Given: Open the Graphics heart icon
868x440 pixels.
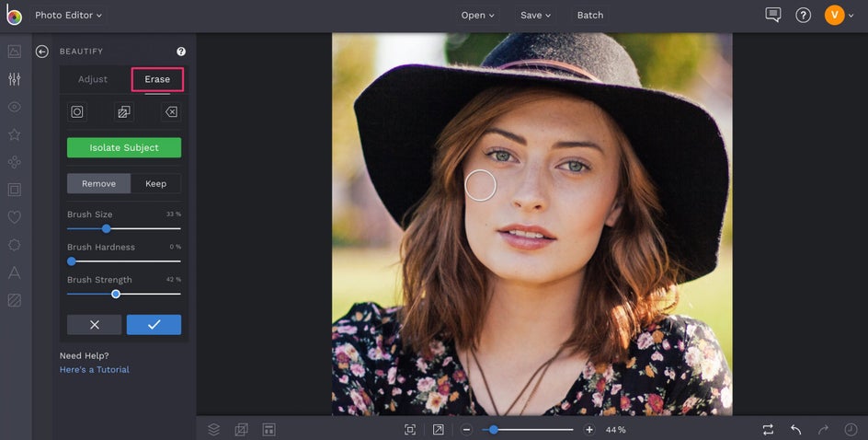Looking at the screenshot, I should point(15,217).
